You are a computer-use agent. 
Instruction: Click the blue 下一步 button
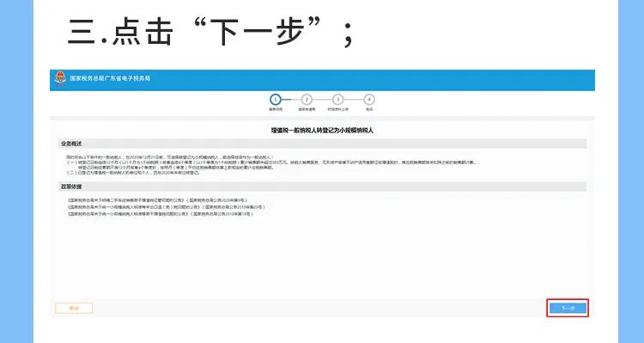click(568, 308)
